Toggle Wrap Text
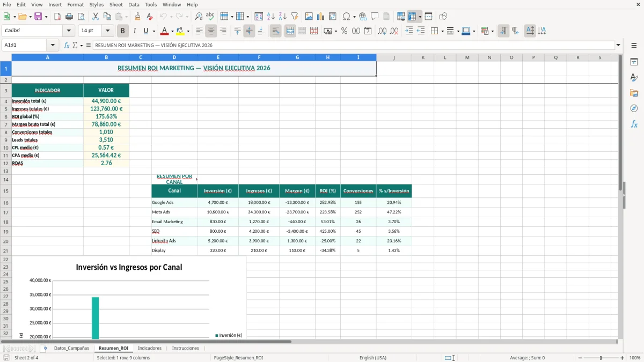Image resolution: width=644 pixels, height=362 pixels. pyautogui.click(x=276, y=31)
